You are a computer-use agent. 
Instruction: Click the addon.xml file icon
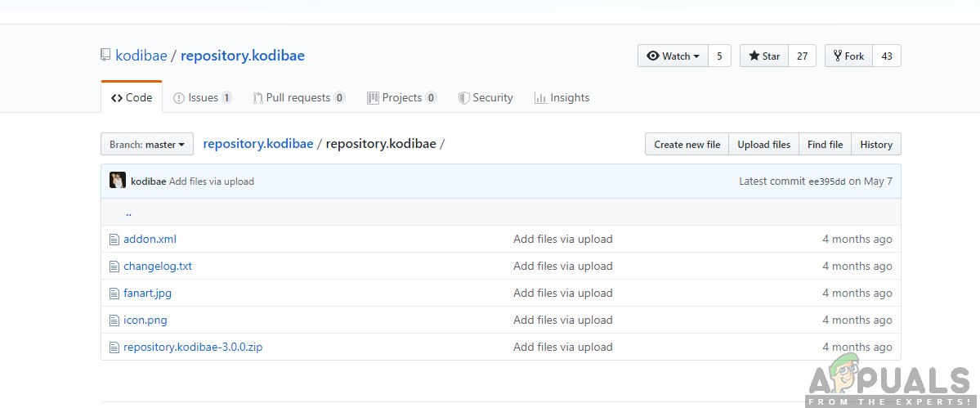click(114, 240)
